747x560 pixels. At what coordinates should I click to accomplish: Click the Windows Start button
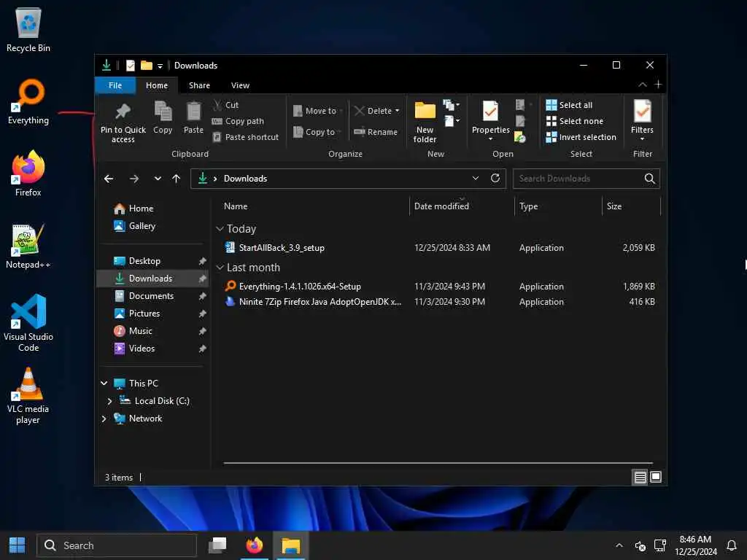click(18, 545)
